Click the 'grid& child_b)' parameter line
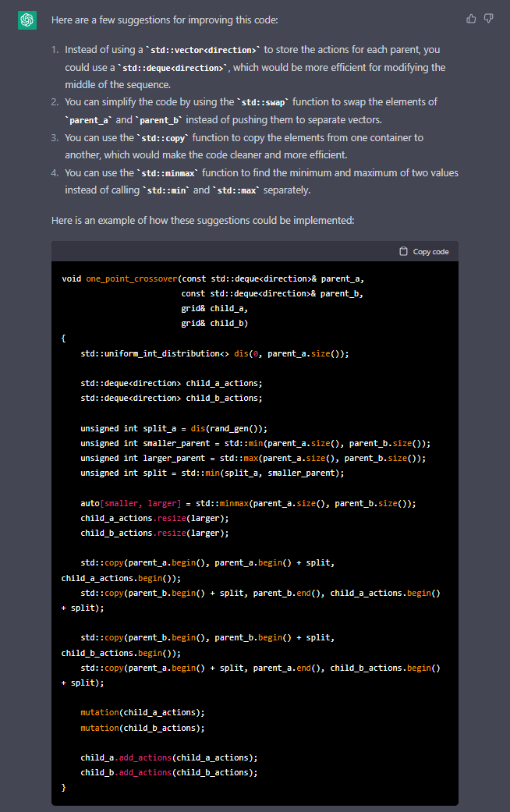The image size is (510, 812). click(x=214, y=323)
